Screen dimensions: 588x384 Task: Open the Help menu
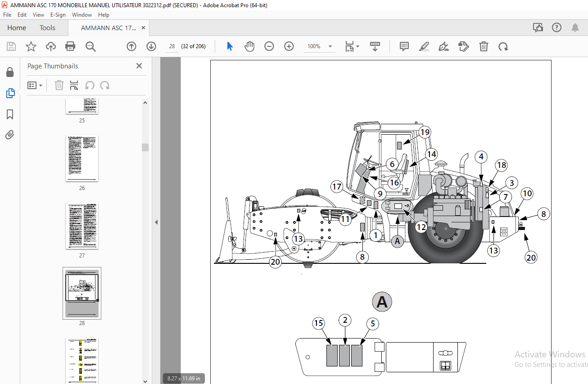(x=104, y=15)
